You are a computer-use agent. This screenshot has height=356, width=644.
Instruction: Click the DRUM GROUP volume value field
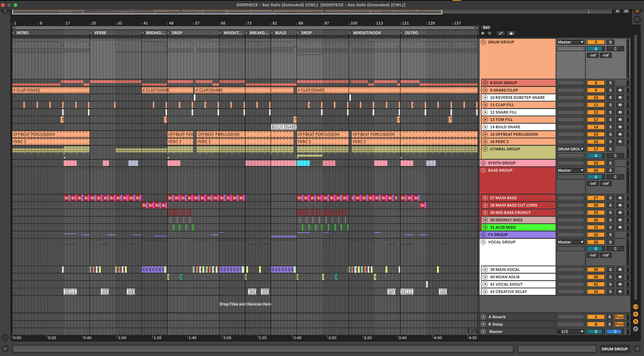coord(595,49)
